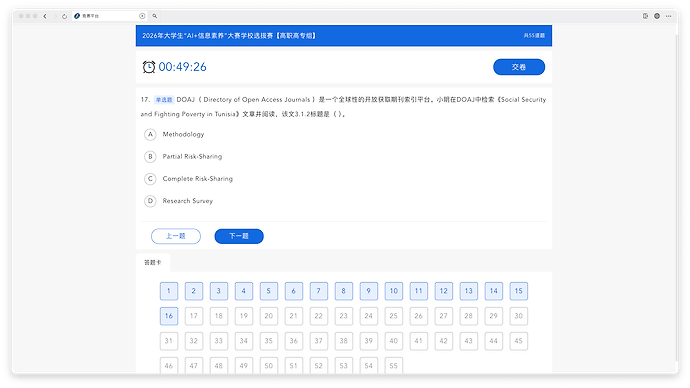Jump to question 30 on answer card

click(519, 316)
